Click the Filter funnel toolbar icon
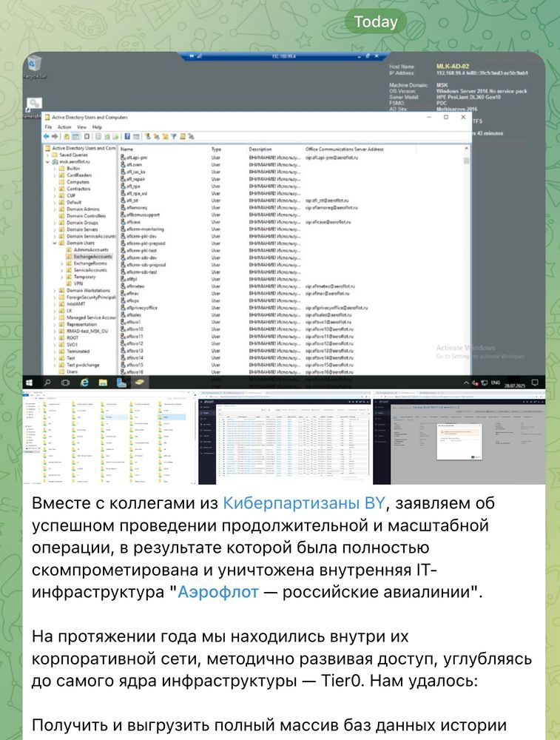Viewport: 560px width, 740px height. click(x=173, y=136)
